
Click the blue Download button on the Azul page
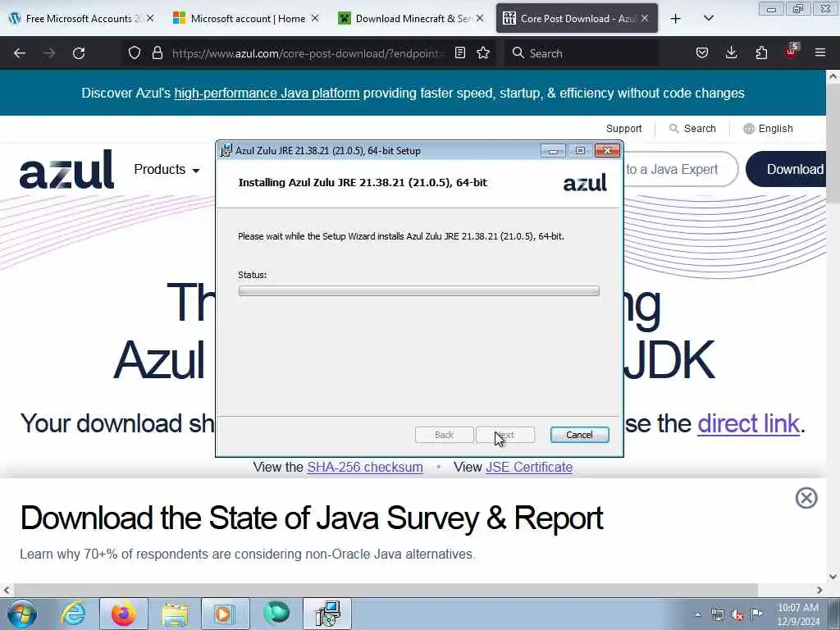click(x=786, y=169)
